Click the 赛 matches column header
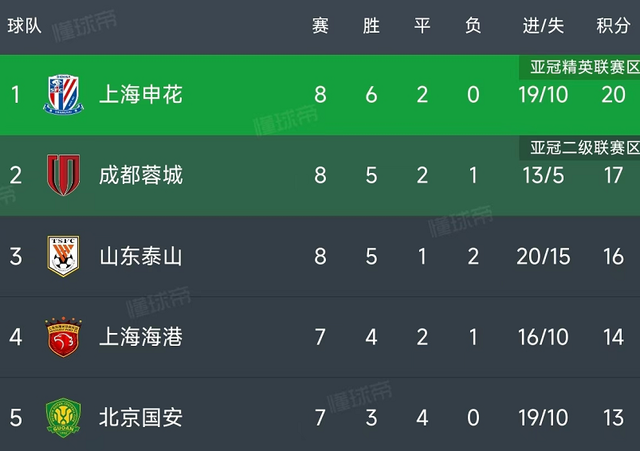640x451 pixels. [x=320, y=26]
